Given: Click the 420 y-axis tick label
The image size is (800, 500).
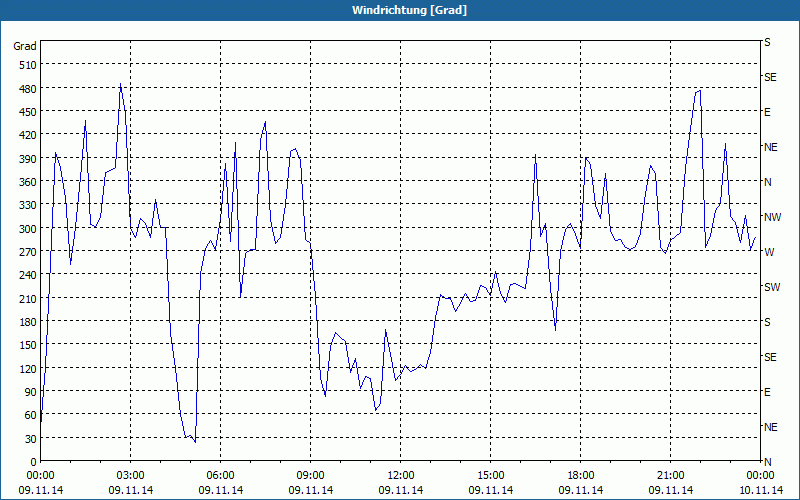Looking at the screenshot, I should (x=28, y=135).
